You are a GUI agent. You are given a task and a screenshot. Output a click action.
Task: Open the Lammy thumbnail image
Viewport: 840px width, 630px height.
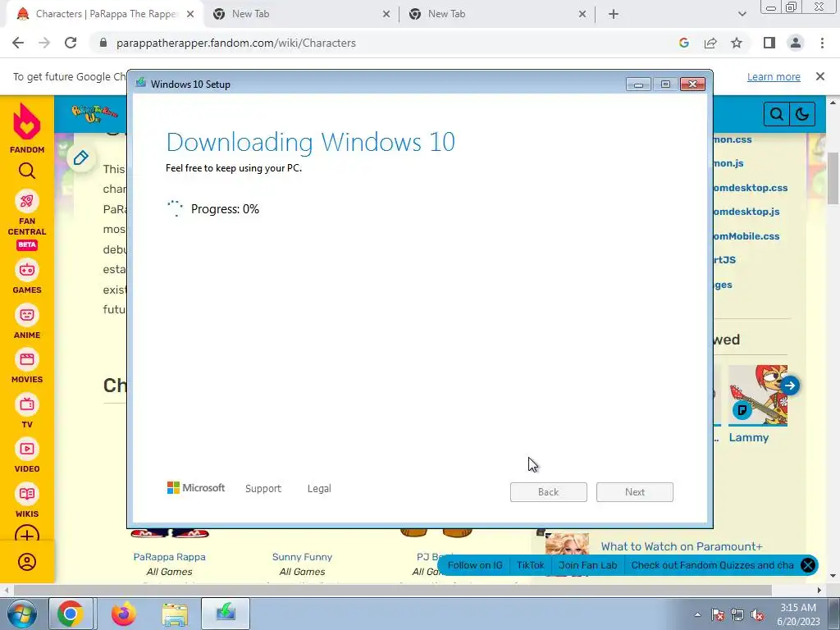[757, 395]
